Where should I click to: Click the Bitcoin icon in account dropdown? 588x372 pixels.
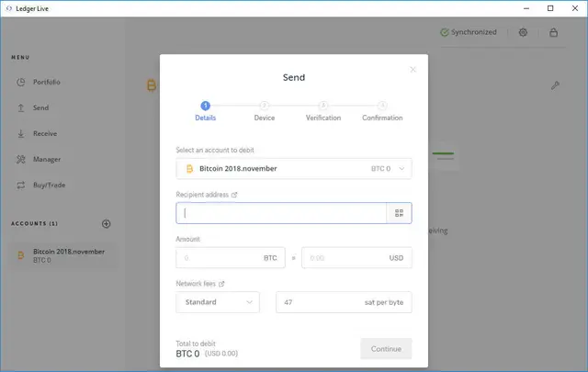click(190, 169)
